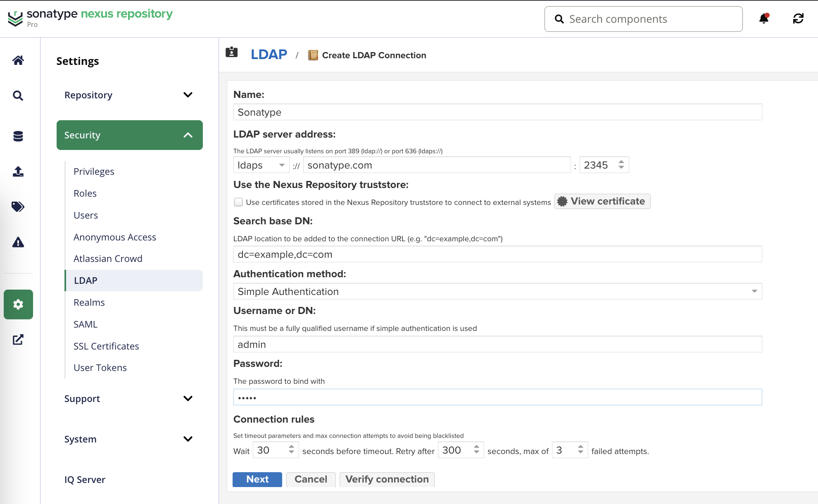Expand the Support settings section

130,399
